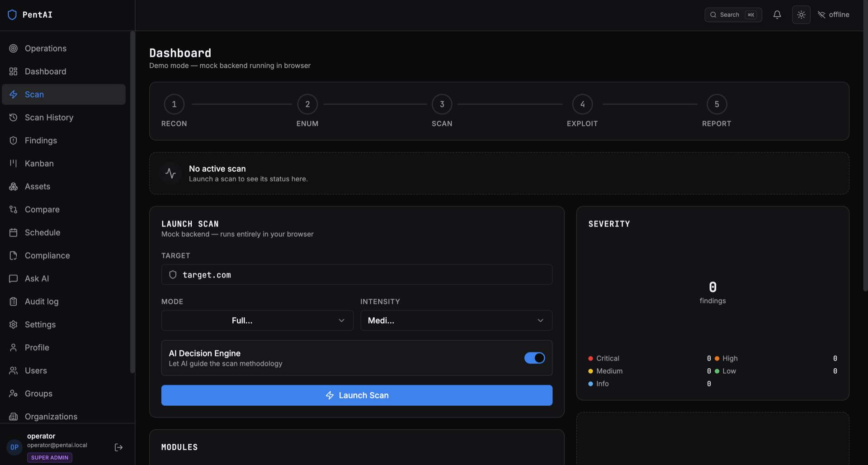Click the sidebar scrollbar
The image size is (868, 465).
(132, 202)
